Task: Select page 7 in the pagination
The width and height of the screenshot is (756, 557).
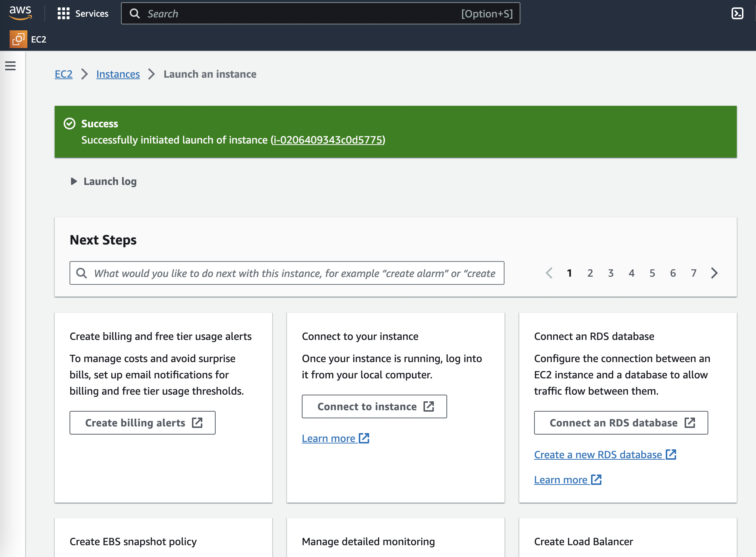Action: click(693, 273)
